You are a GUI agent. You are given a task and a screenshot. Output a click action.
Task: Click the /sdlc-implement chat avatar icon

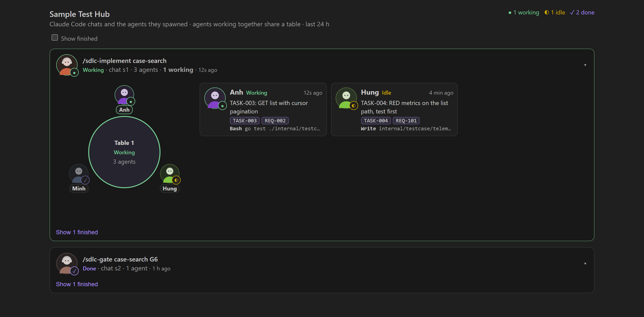click(67, 65)
